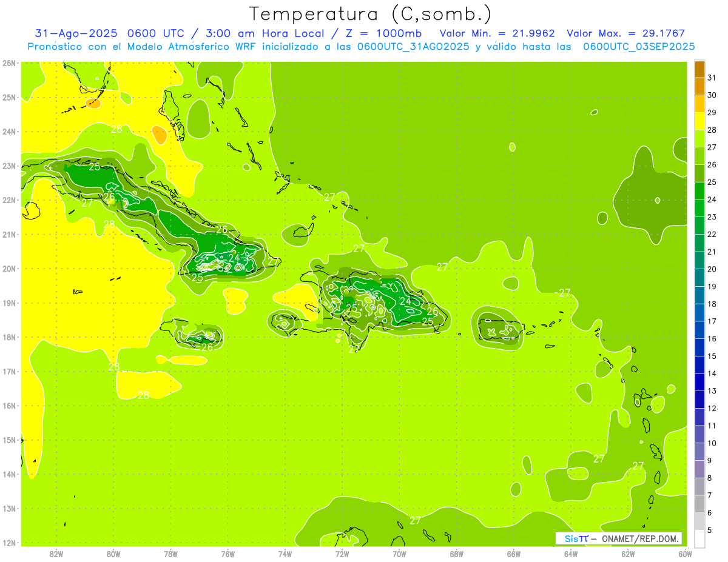Click longitude axis label "80W"

113,553
